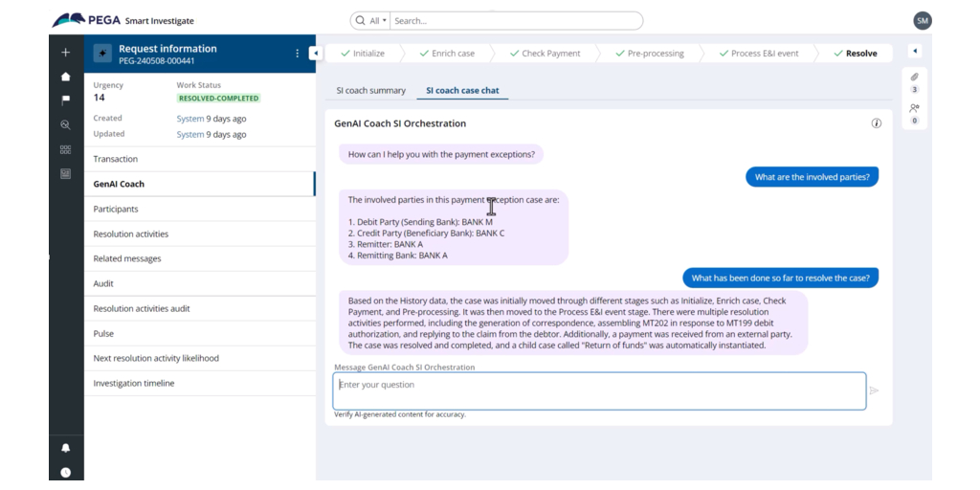This screenshot has width=980, height=490.
Task: Click the followers count badge 0
Action: point(914,121)
